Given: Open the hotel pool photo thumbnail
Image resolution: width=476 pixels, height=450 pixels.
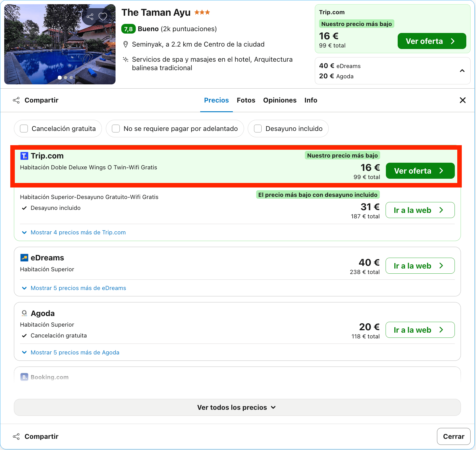Looking at the screenshot, I should (x=60, y=44).
